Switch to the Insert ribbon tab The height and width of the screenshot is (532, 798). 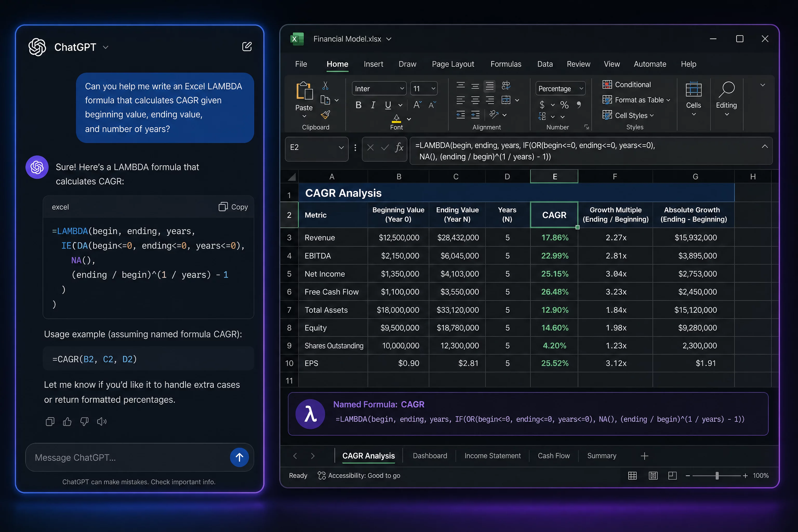click(373, 64)
